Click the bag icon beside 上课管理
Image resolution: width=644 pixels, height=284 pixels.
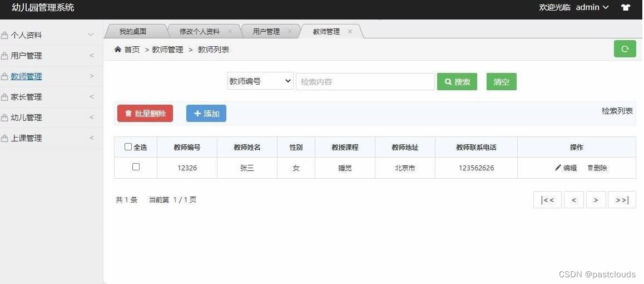(4, 139)
